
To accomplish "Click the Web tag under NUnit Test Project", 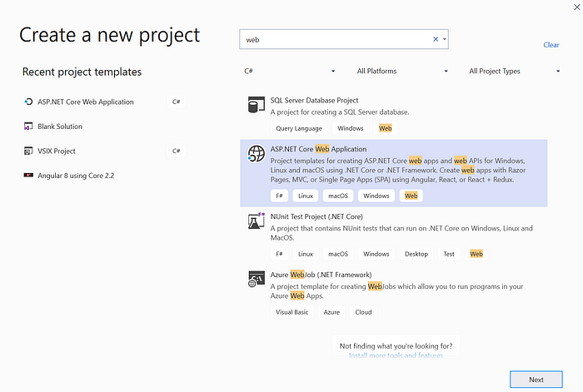I will (476, 254).
